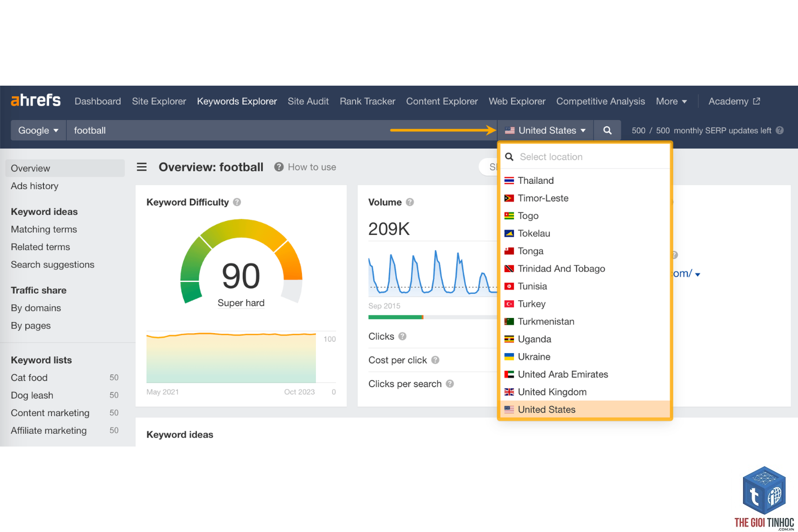This screenshot has height=532, width=798.
Task: Click help icon after SERP updates left
Action: tap(780, 130)
